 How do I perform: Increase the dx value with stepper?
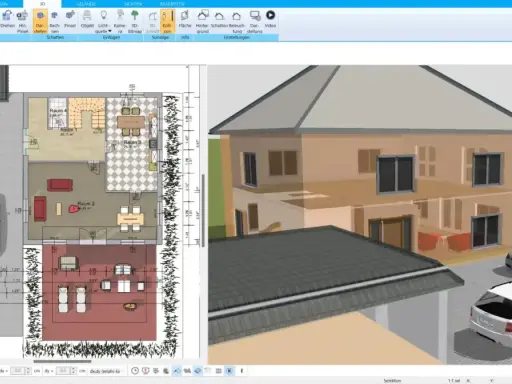28,369
